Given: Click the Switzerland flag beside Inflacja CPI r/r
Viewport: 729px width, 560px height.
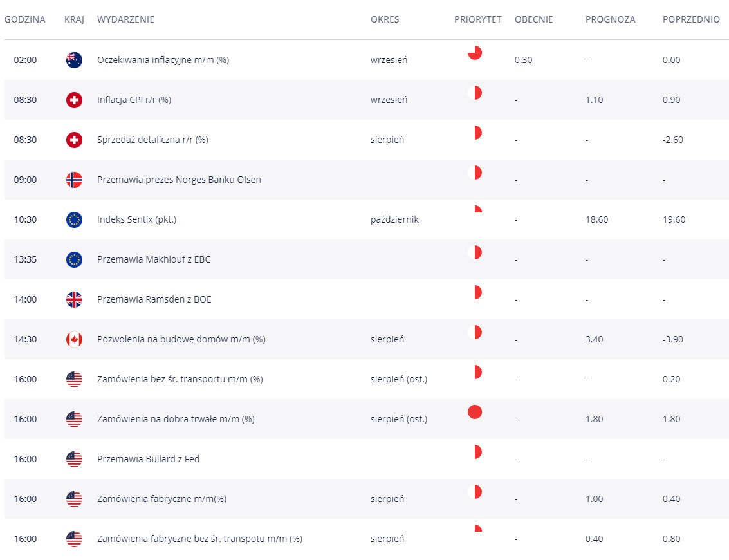Looking at the screenshot, I should click(75, 100).
